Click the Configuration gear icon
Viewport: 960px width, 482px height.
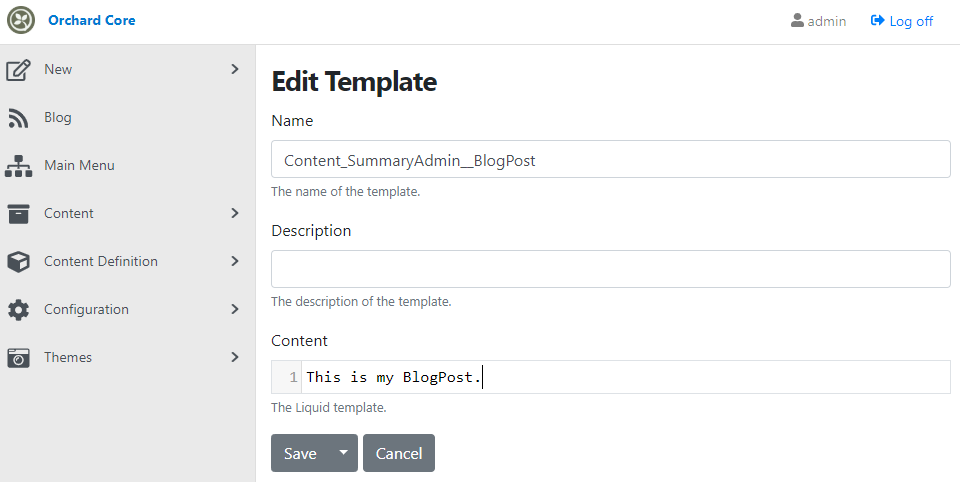pos(18,310)
